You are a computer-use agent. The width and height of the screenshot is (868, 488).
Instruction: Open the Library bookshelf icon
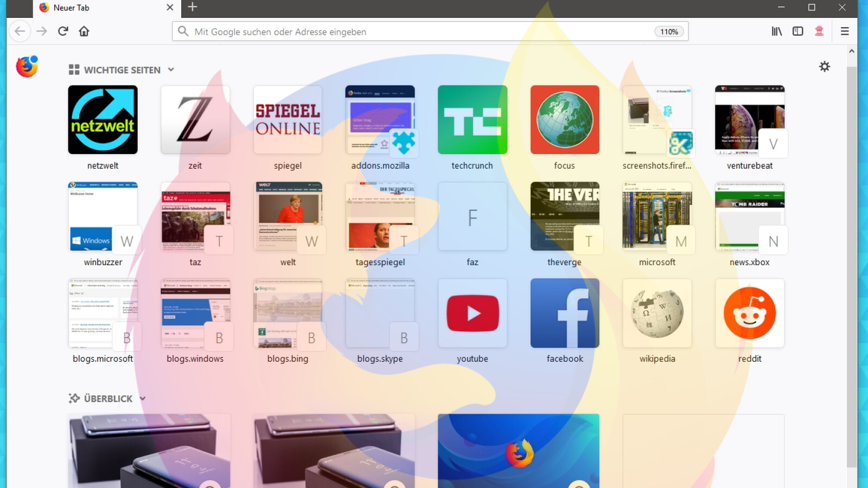tap(777, 31)
